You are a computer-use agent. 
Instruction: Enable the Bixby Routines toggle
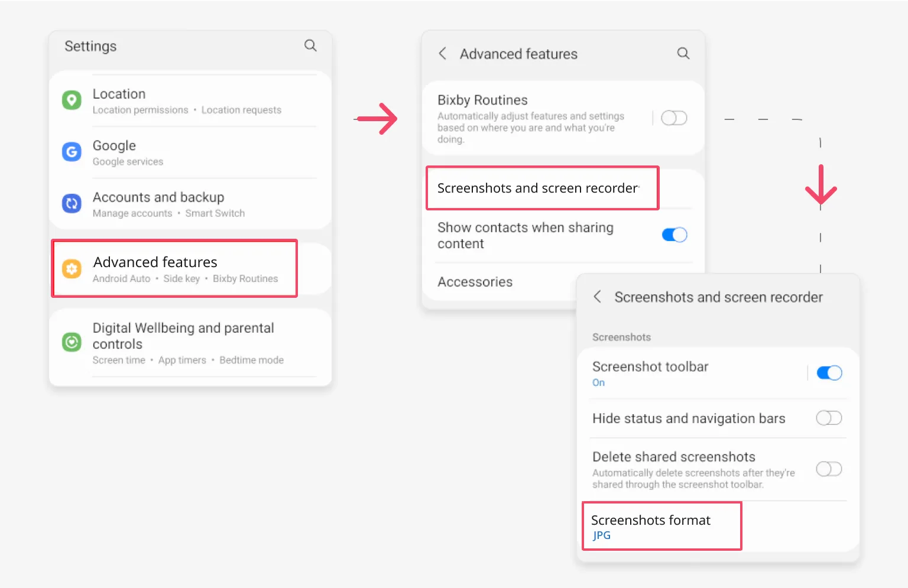pos(674,118)
